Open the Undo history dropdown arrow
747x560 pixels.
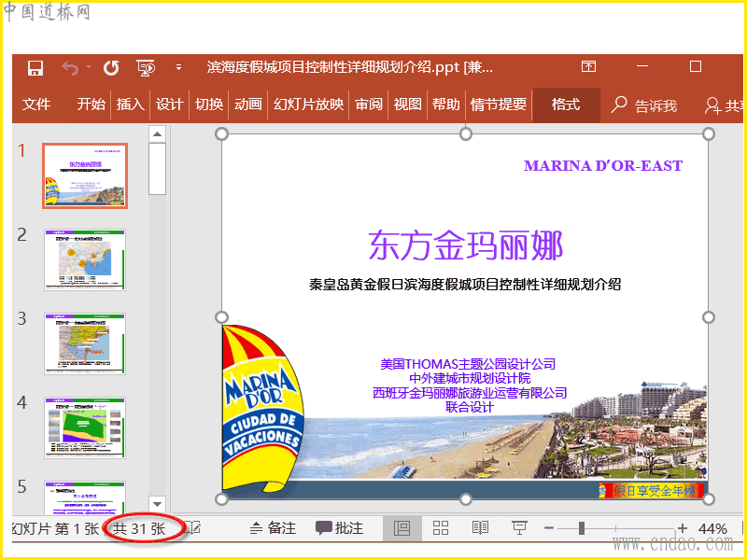click(88, 67)
